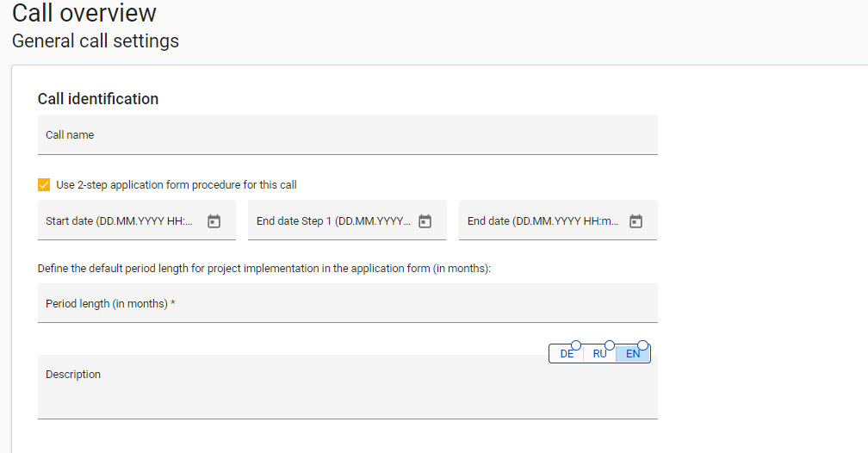Screen dimensions: 868x453
Task: Open the End date Step 1 calendar picker
Action: [425, 221]
